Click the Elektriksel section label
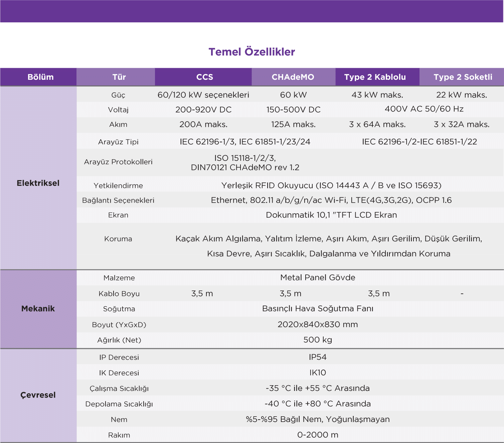 [x=38, y=183]
